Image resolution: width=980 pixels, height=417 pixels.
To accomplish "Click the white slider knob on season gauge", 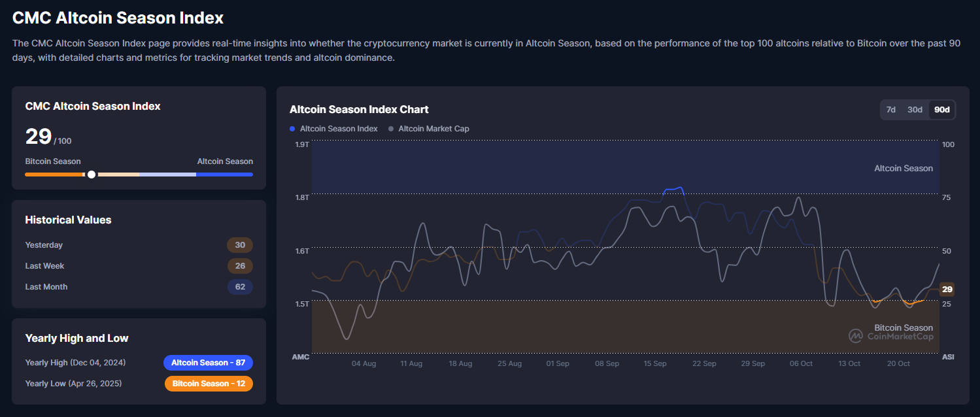I will pyautogui.click(x=92, y=175).
